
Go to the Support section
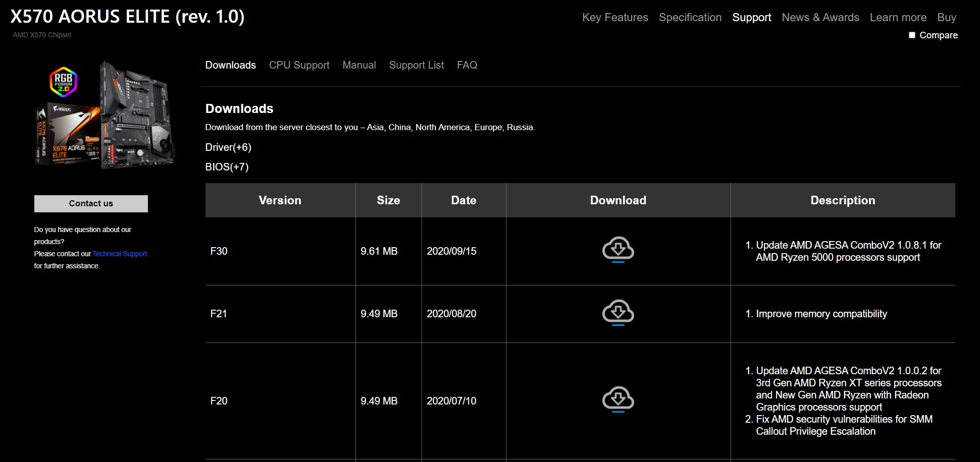tap(752, 17)
